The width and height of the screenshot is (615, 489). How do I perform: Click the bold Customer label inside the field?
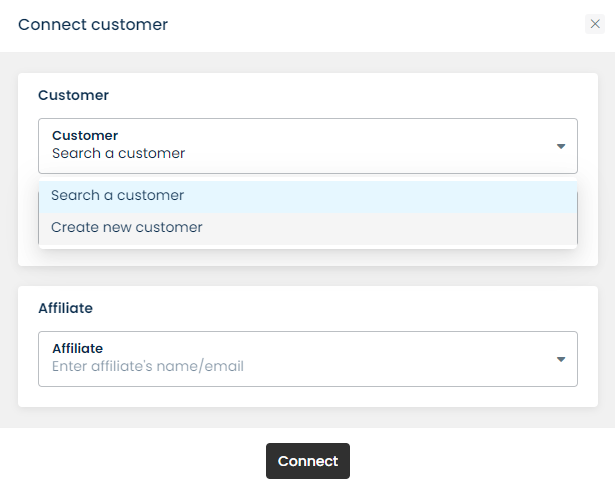[85, 135]
